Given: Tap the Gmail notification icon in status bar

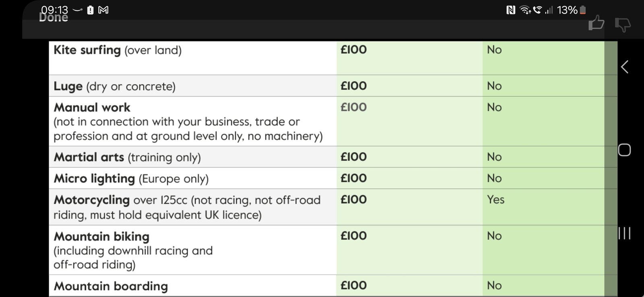Looking at the screenshot, I should 103,10.
